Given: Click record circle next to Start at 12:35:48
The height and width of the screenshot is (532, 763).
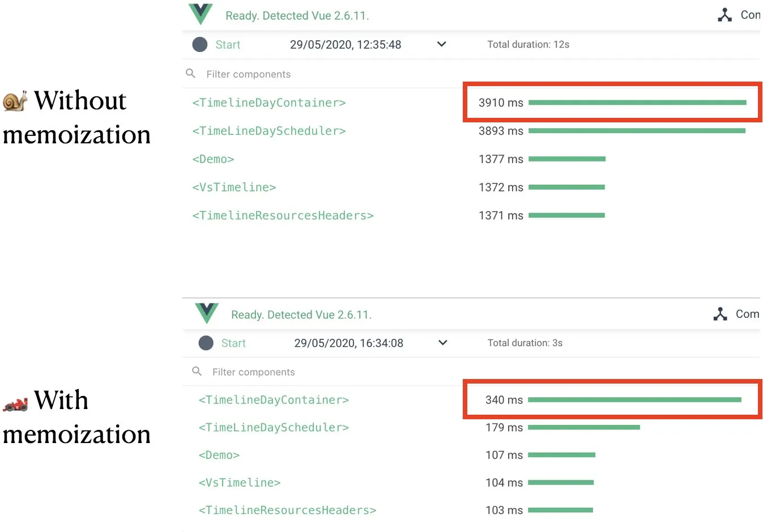Looking at the screenshot, I should pos(200,45).
